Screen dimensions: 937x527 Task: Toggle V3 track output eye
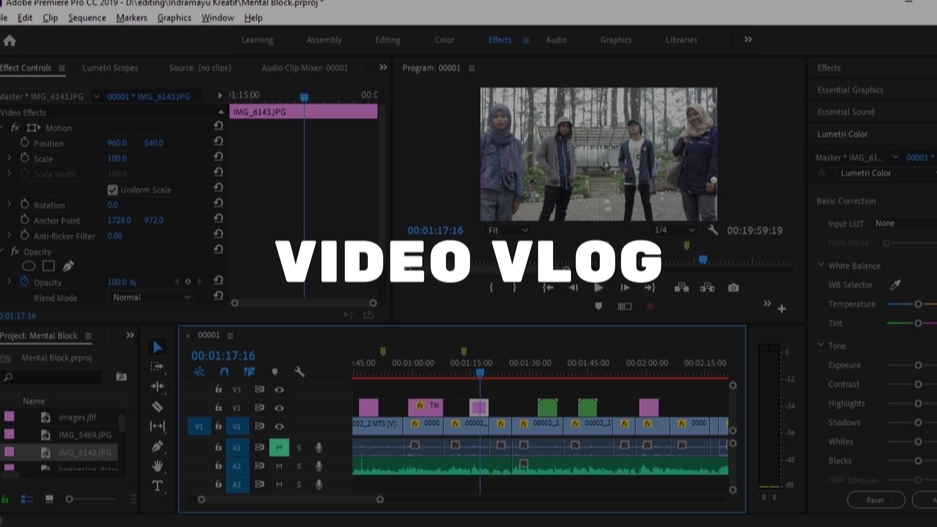click(x=279, y=390)
